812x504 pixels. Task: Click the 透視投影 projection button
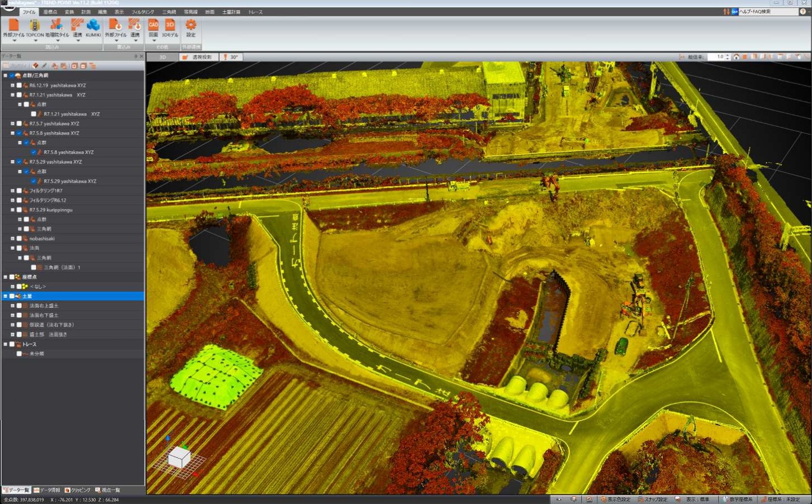tap(198, 57)
